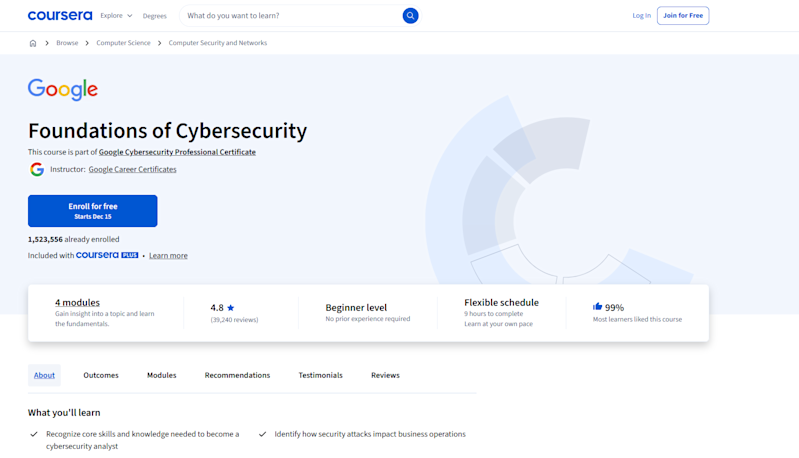Switch to the Testimonials tab
Screen dimensions: 799x458
[x=321, y=375]
